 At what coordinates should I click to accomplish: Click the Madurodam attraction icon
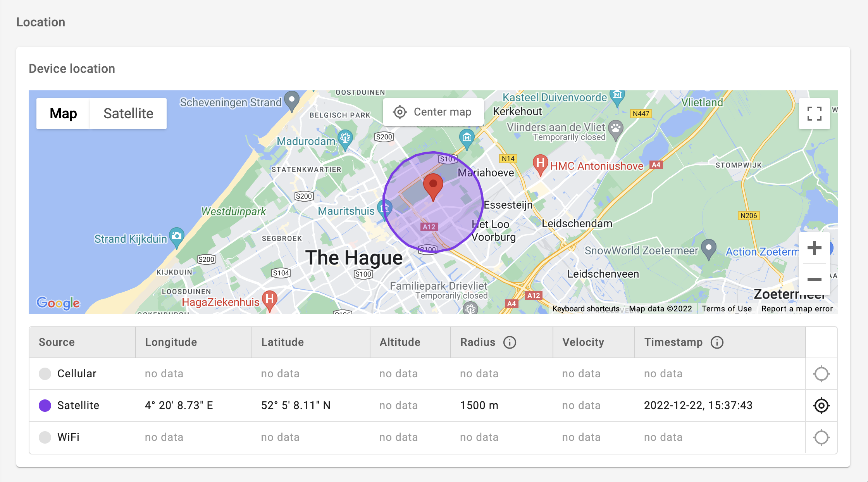pyautogui.click(x=345, y=140)
